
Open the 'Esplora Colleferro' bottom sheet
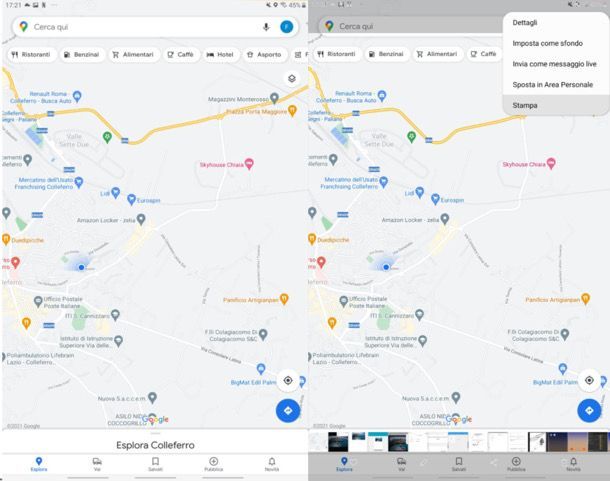(155, 445)
